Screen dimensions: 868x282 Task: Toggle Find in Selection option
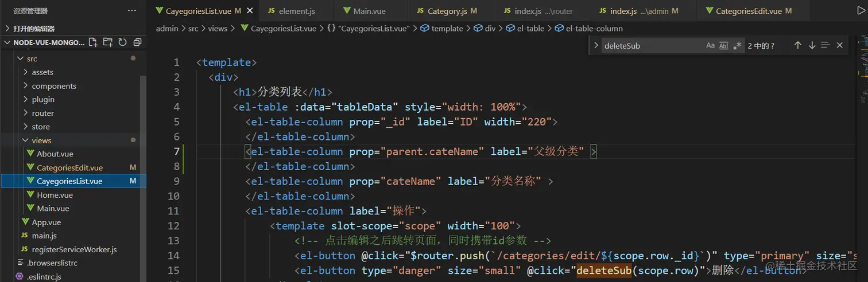(x=826, y=45)
